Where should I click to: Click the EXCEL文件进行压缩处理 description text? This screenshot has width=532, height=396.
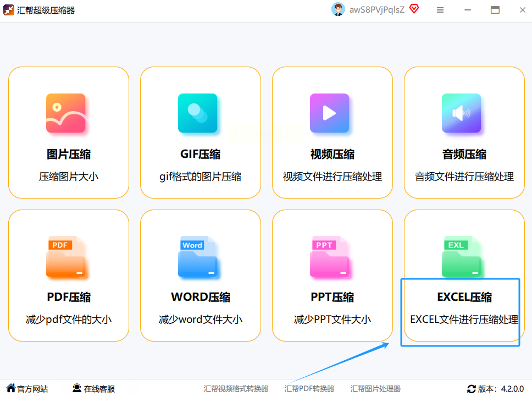[x=464, y=319]
